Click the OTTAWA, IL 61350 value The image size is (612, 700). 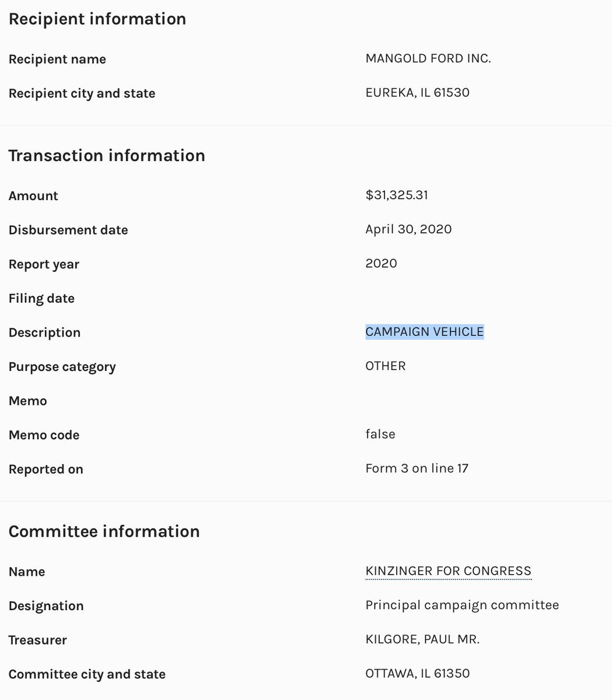point(417,674)
